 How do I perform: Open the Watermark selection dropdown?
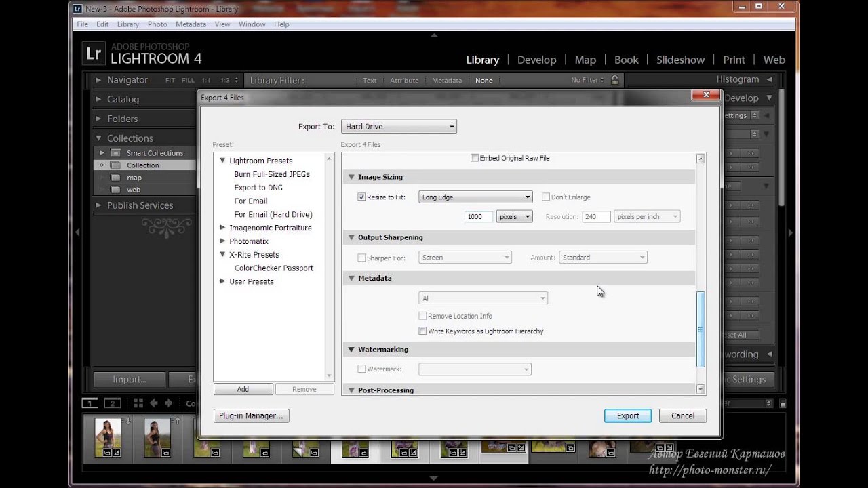click(475, 369)
